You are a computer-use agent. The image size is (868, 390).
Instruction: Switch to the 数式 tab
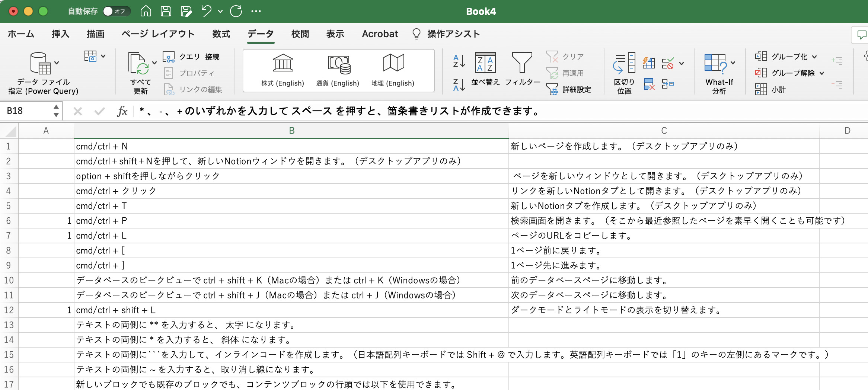tap(221, 34)
